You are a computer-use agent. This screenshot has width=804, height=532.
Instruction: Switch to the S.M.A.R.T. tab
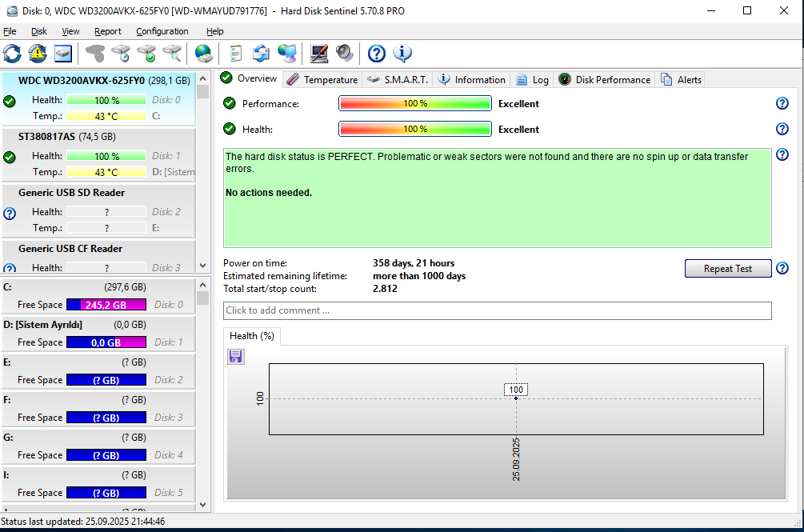pos(398,79)
